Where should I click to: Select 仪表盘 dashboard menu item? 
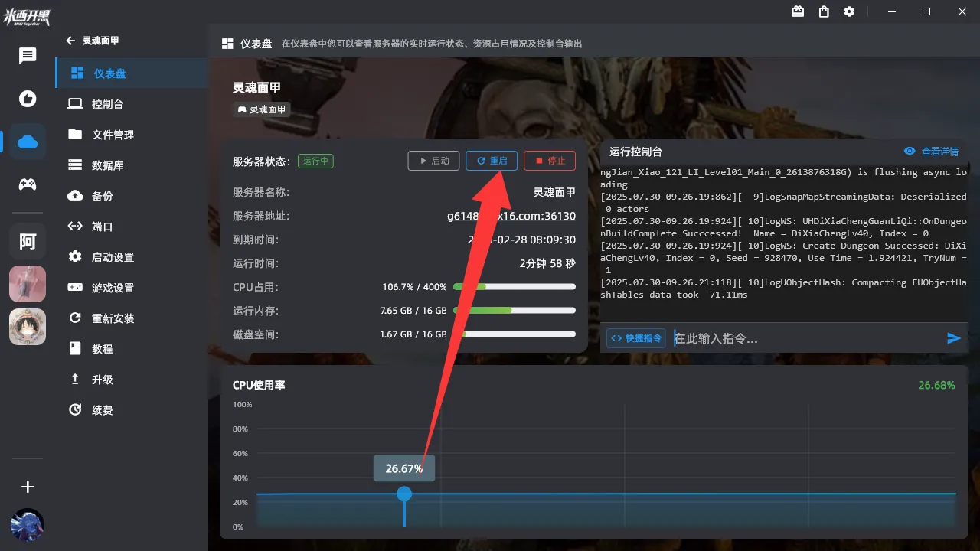pos(132,73)
